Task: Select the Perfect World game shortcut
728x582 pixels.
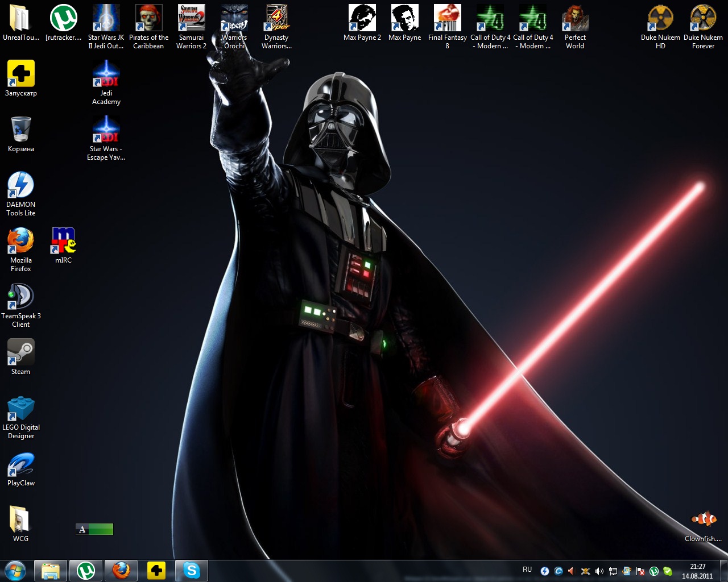Action: [x=575, y=19]
